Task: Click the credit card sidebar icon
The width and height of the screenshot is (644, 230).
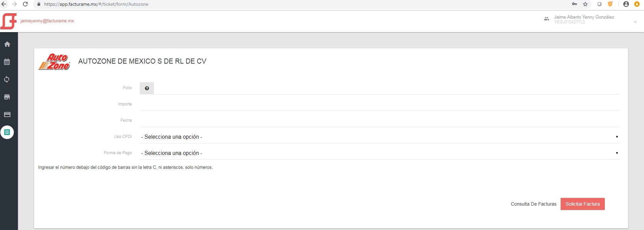Action: [x=7, y=115]
